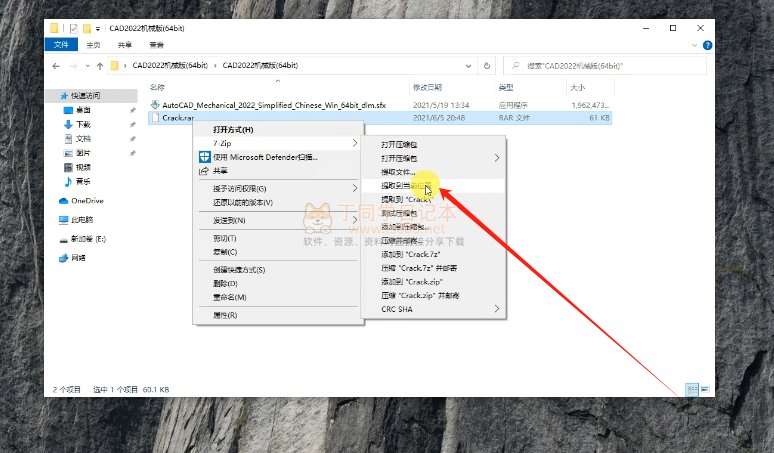Viewport: 774px width, 453px height.
Task: Open the Customize Quick Access Toolbar dropdown arrow
Action: (x=98, y=29)
